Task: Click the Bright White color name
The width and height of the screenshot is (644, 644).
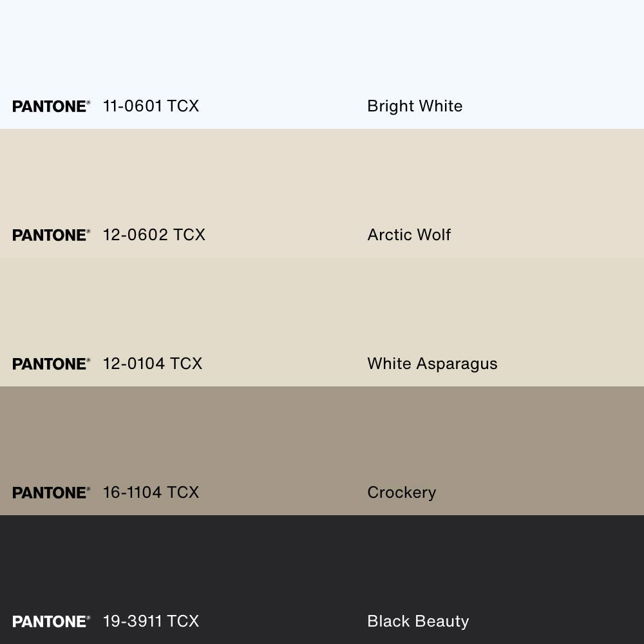Action: pos(415,106)
